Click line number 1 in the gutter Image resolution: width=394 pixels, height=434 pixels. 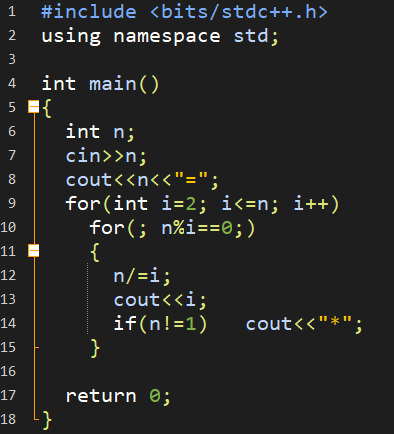(12, 12)
